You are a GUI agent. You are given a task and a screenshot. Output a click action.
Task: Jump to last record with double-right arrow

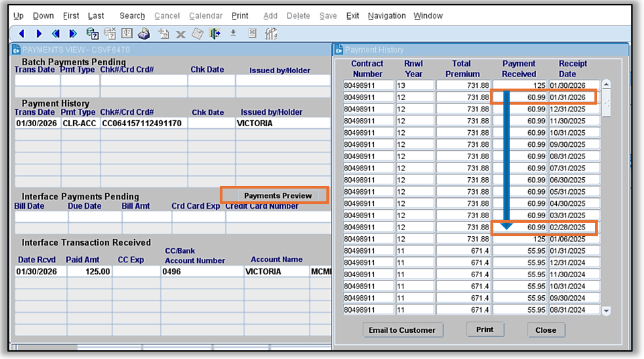73,34
